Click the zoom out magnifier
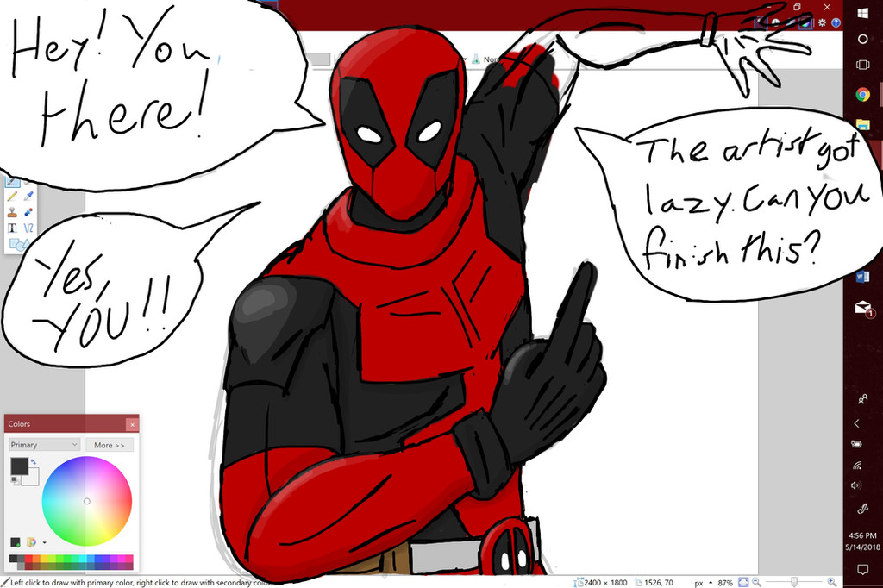883x588 pixels. (x=756, y=582)
